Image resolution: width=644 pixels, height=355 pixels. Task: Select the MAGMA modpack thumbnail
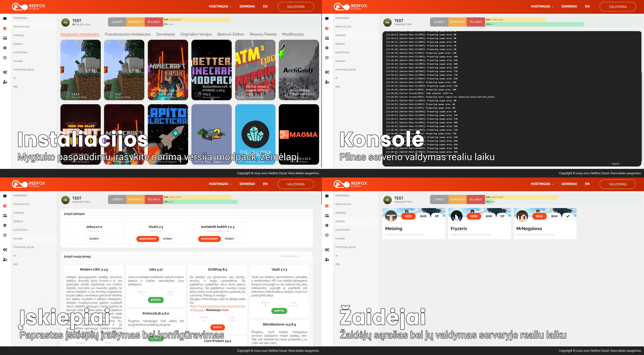pos(299,134)
